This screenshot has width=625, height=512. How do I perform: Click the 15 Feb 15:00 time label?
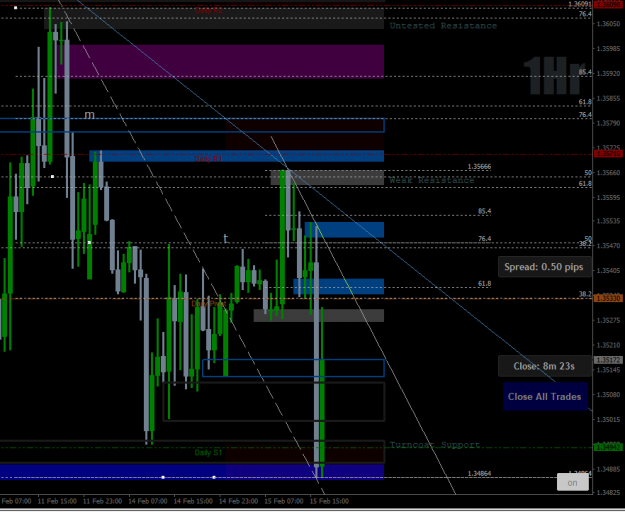329,501
